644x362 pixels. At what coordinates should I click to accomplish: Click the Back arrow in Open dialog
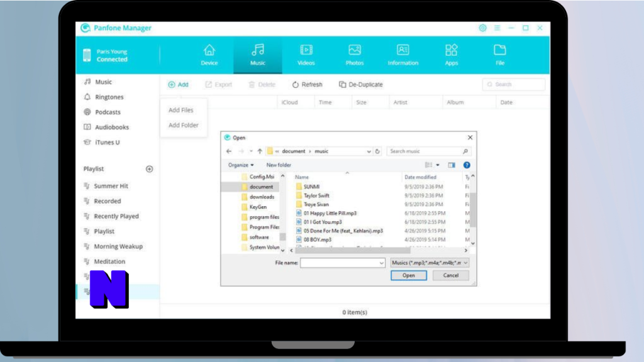coord(229,151)
